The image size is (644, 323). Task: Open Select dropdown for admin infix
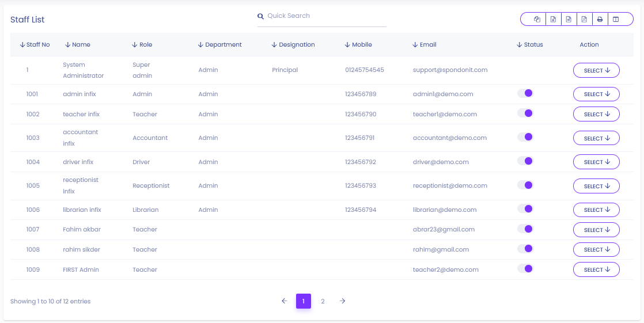(596, 94)
